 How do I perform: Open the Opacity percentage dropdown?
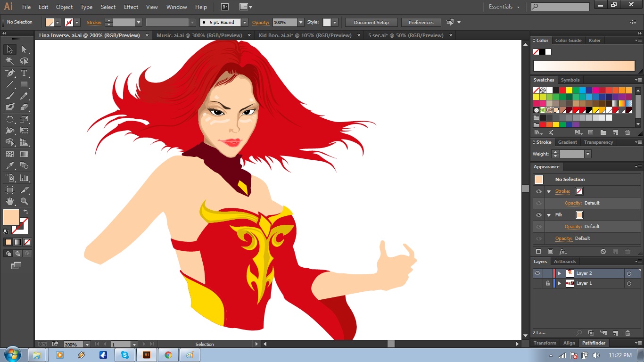301,22
